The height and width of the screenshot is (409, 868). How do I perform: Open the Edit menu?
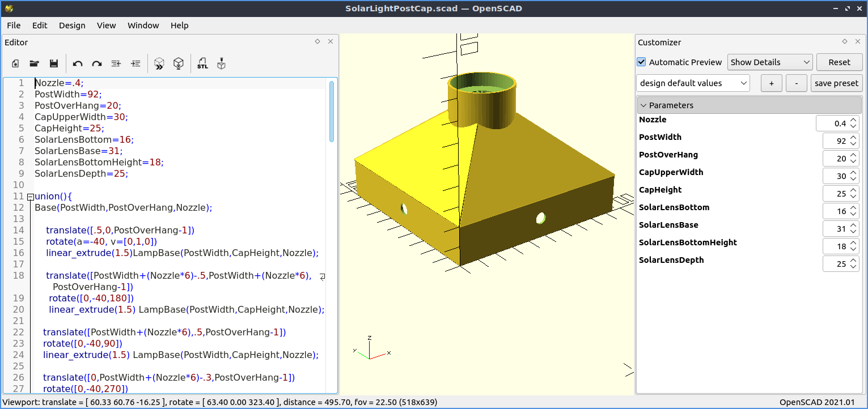pyautogui.click(x=40, y=25)
